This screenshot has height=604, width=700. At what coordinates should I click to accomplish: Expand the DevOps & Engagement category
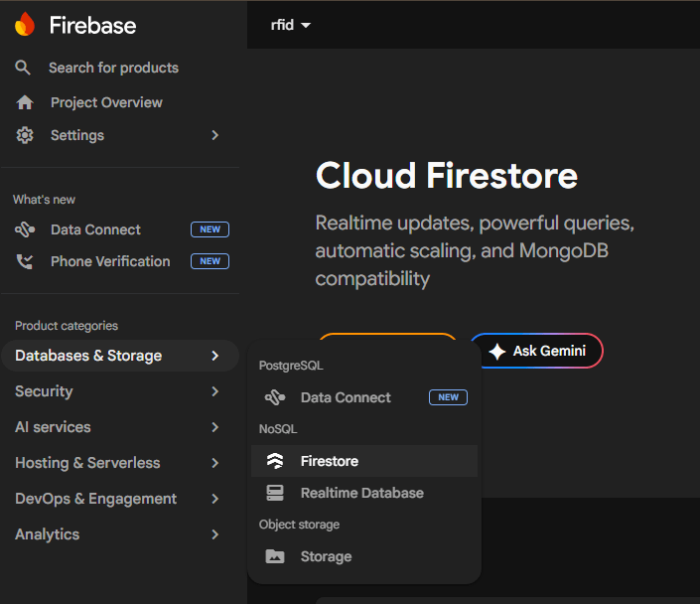point(119,499)
